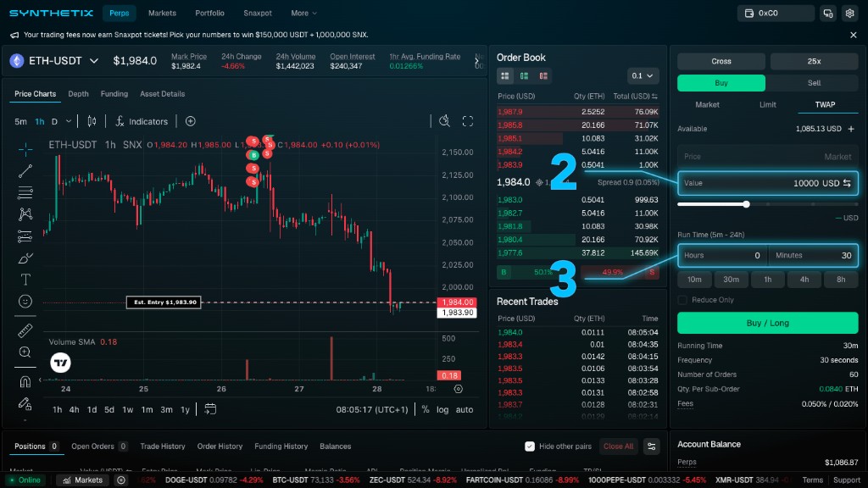Open the Fibonacci retracement tool
This screenshot has width=868, height=488.
tap(25, 192)
